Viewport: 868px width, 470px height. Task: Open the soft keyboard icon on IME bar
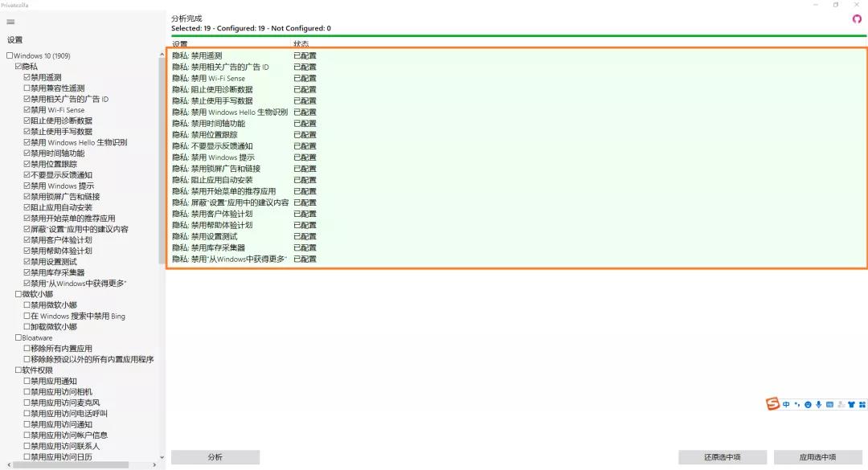coord(829,405)
